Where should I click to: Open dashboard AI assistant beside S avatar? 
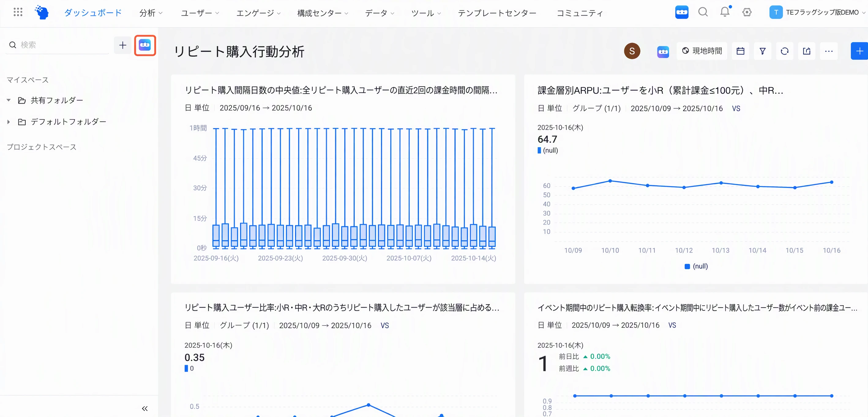(x=663, y=51)
